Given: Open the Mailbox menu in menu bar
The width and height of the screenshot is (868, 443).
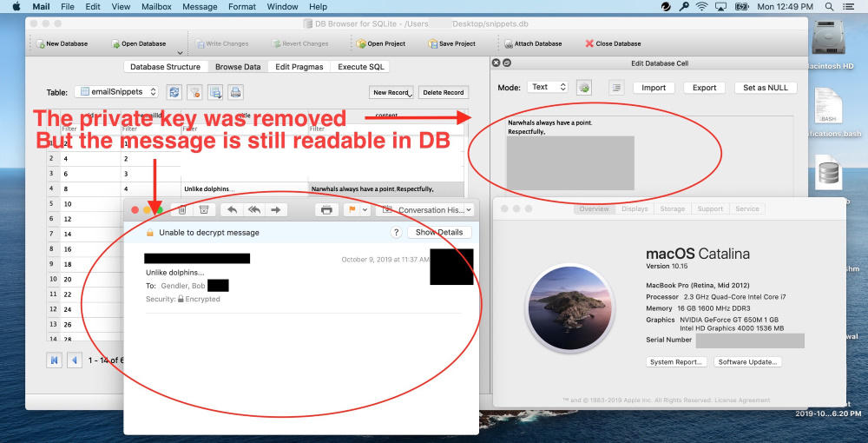Looking at the screenshot, I should (x=156, y=7).
